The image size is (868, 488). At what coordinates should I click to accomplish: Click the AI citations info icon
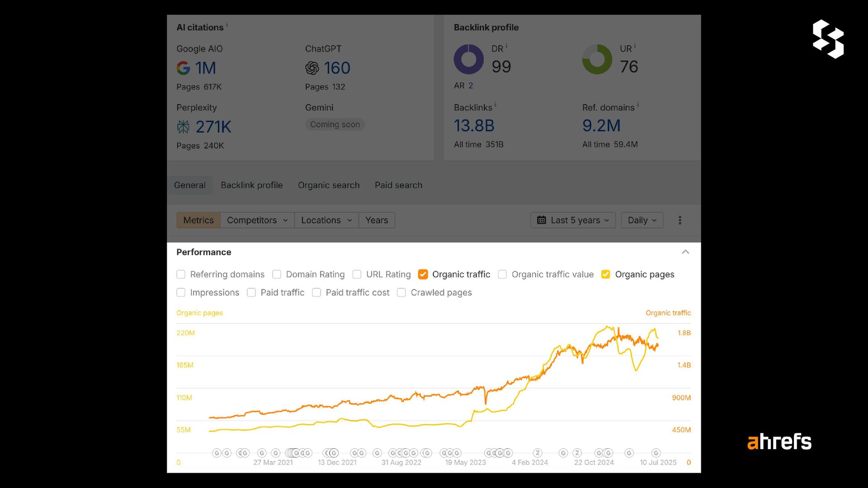click(x=226, y=25)
